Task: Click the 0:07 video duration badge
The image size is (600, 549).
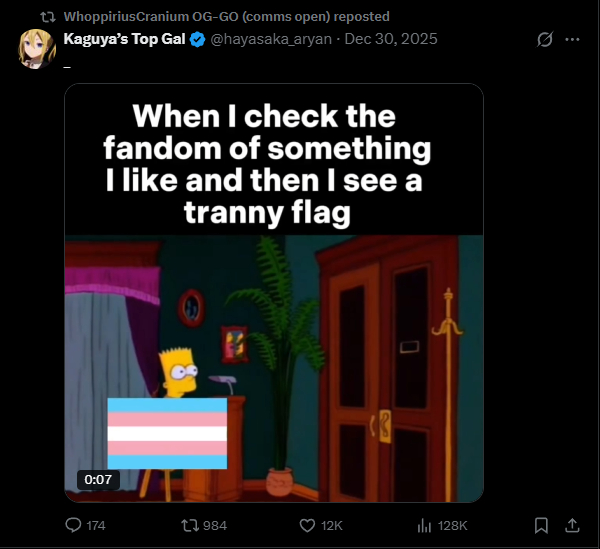Action: [98, 479]
